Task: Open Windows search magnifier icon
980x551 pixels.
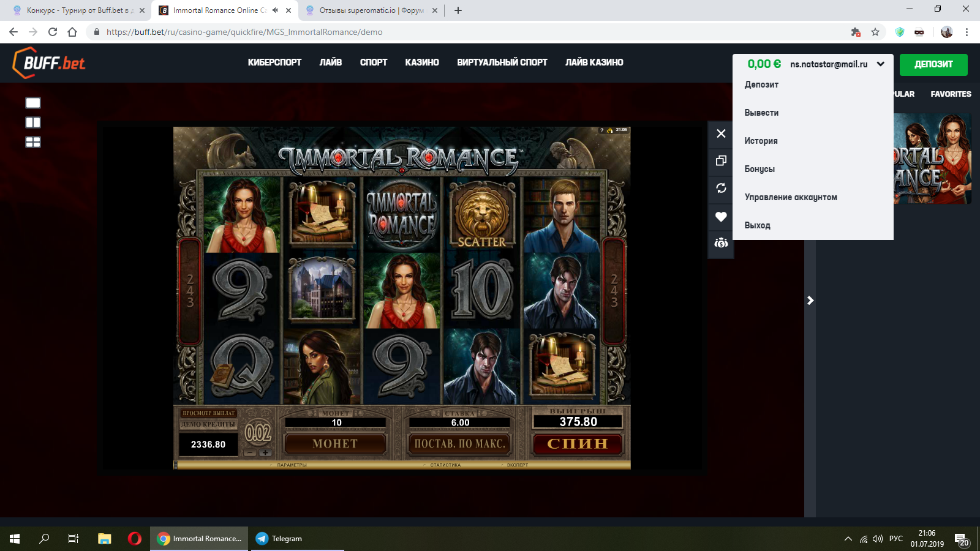Action: [44, 539]
